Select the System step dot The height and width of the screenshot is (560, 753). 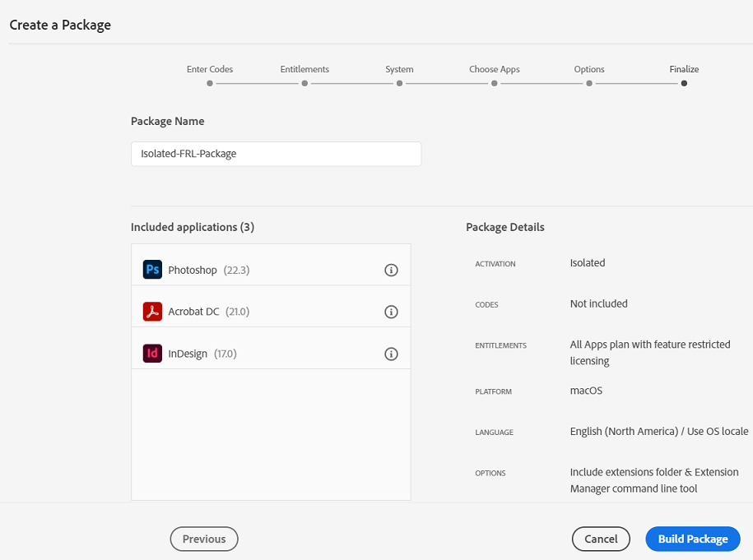coord(399,83)
